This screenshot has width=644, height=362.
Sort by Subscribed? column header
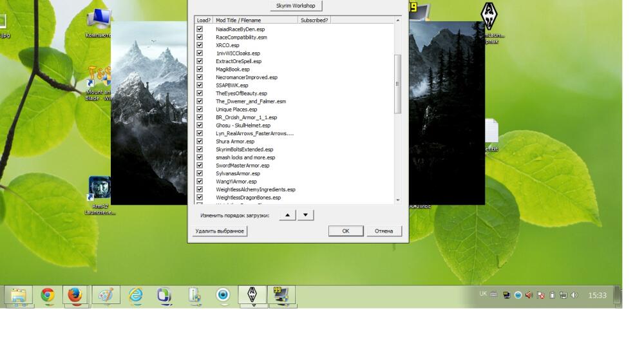pos(314,20)
